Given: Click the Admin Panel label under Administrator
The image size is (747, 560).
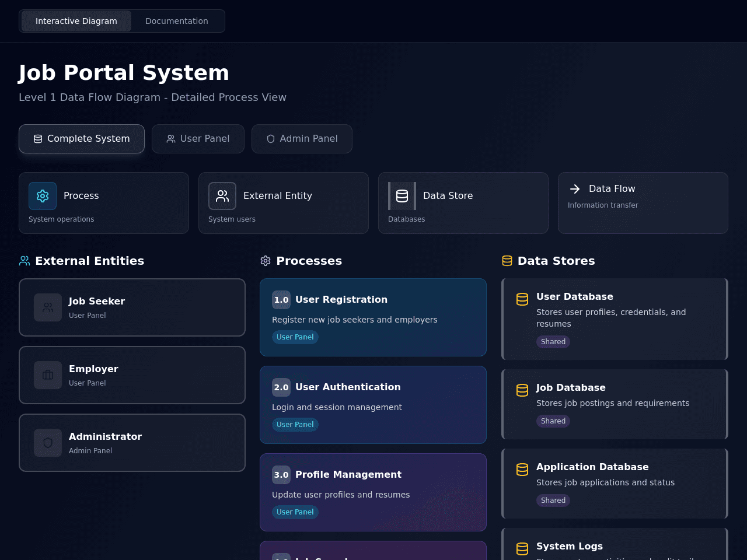Looking at the screenshot, I should pyautogui.click(x=90, y=451).
